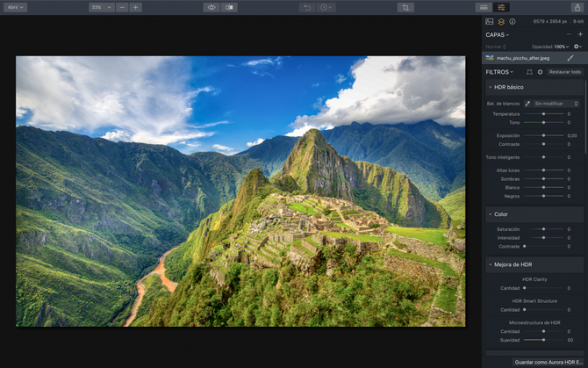This screenshot has height=368, width=588.
Task: Remove layer with the minus button
Action: (x=569, y=34)
